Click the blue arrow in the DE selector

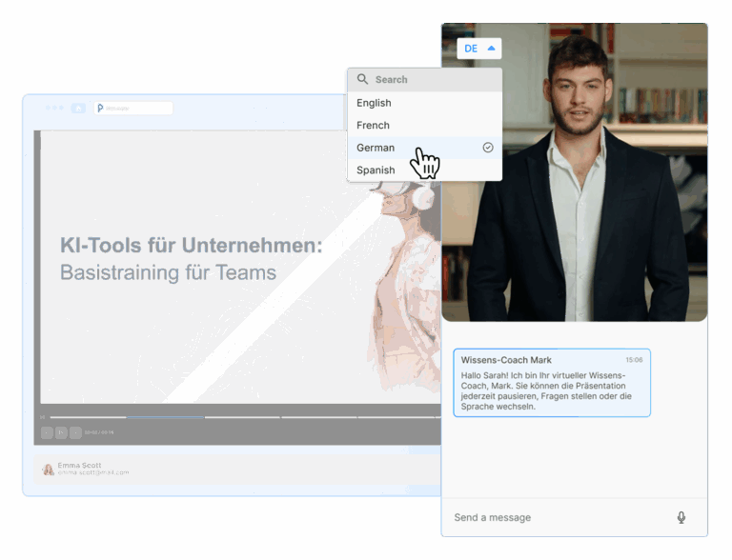click(x=491, y=49)
